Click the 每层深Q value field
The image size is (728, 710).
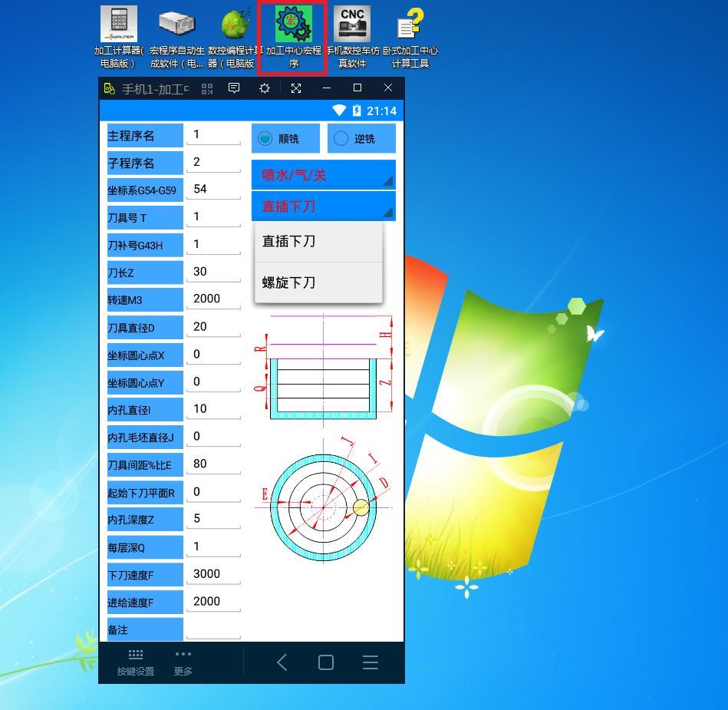tap(213, 547)
